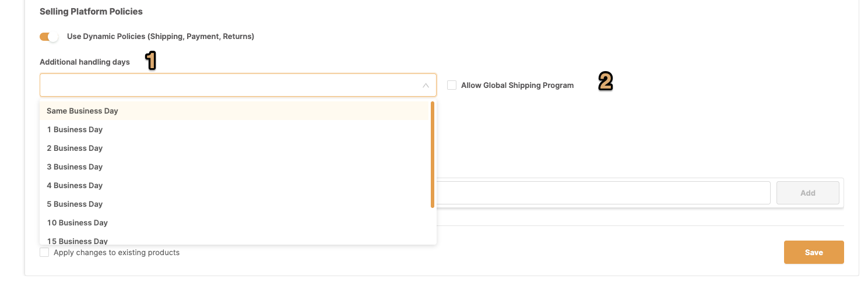Click the Additional handling days combo box
Image resolution: width=868 pixels, height=286 pixels.
tap(238, 85)
